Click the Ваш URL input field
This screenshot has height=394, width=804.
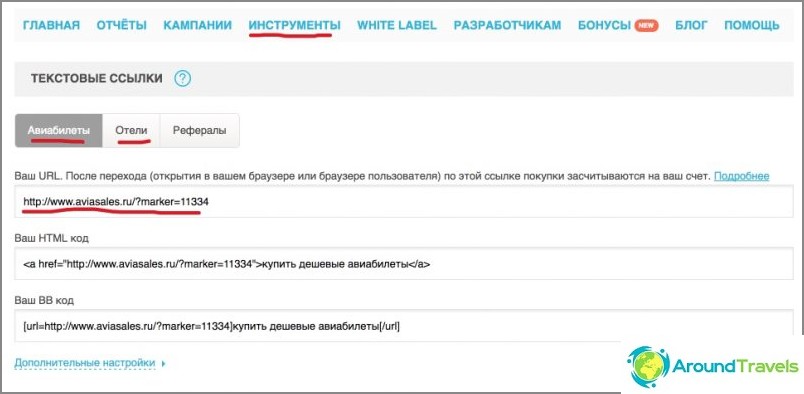pos(404,202)
